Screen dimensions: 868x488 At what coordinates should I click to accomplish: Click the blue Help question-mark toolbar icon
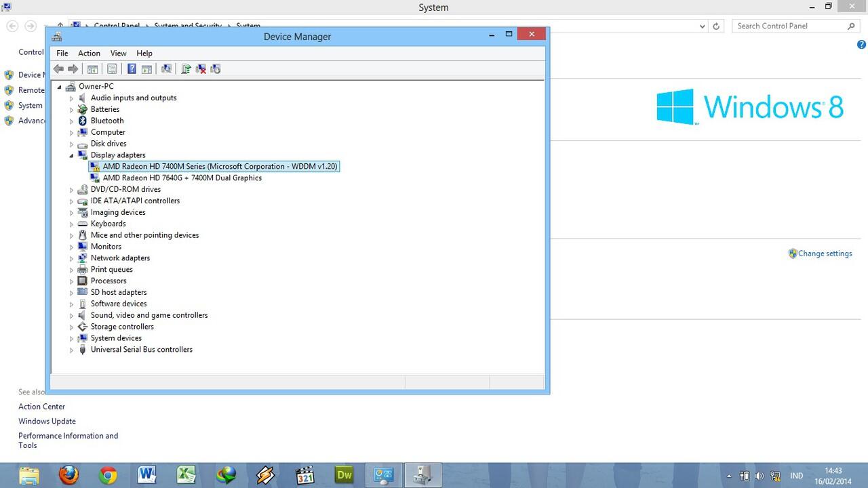click(x=132, y=68)
